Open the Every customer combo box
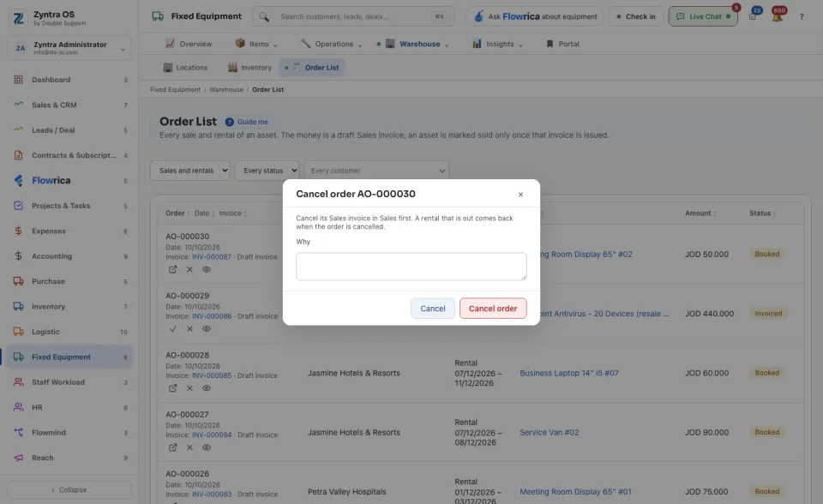The height and width of the screenshot is (504, 823). pos(377,171)
